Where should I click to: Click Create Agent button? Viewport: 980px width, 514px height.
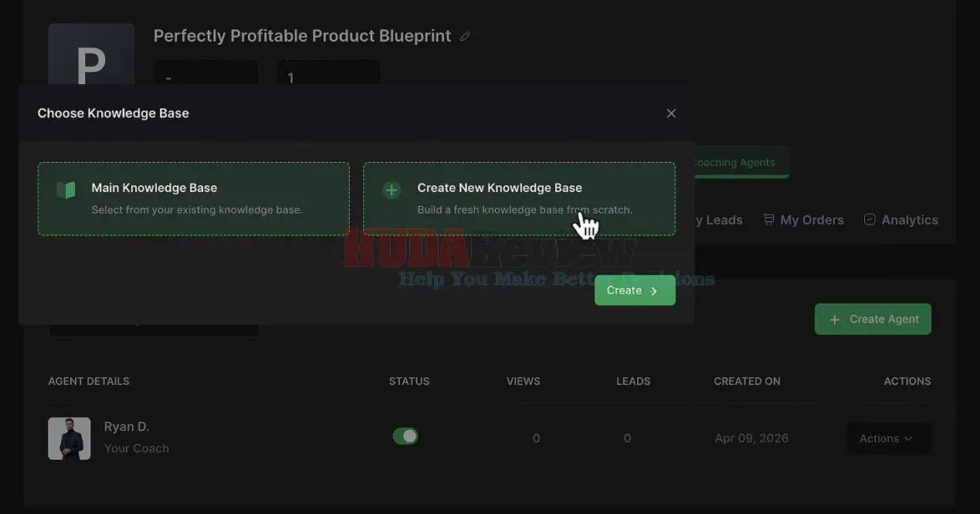coord(873,319)
